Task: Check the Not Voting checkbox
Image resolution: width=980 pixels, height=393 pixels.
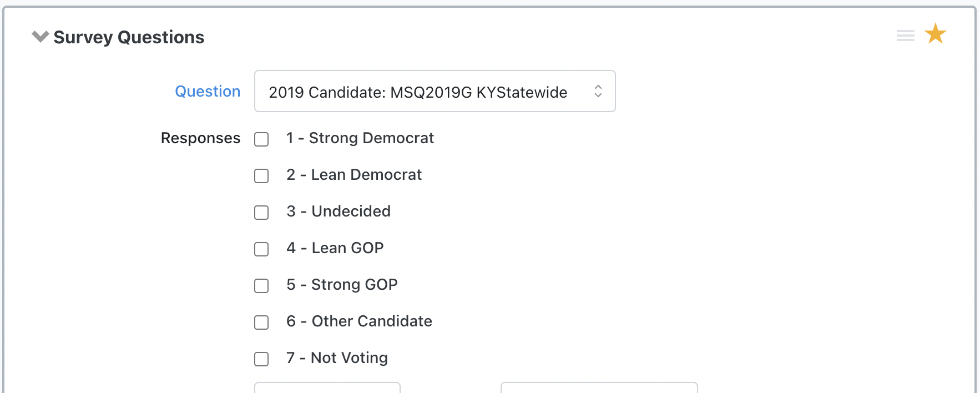Action: coord(261,359)
